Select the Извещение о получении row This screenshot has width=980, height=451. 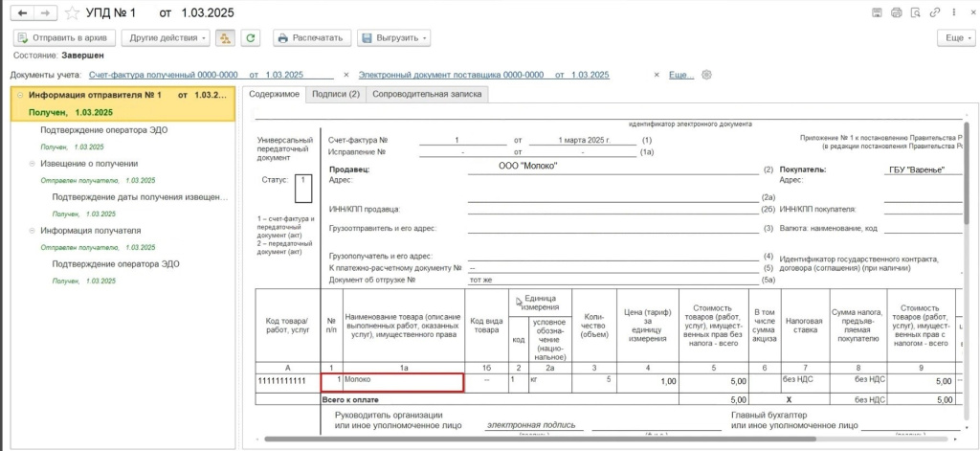click(89, 164)
